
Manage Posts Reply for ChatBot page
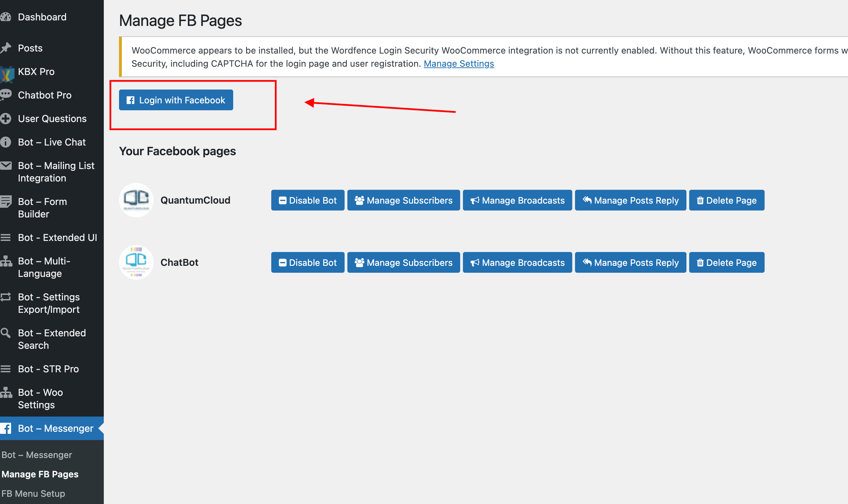pos(631,262)
